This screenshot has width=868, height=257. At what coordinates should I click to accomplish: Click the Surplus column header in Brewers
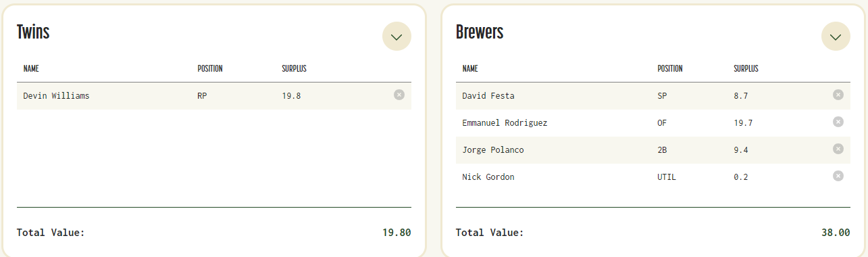coord(746,68)
